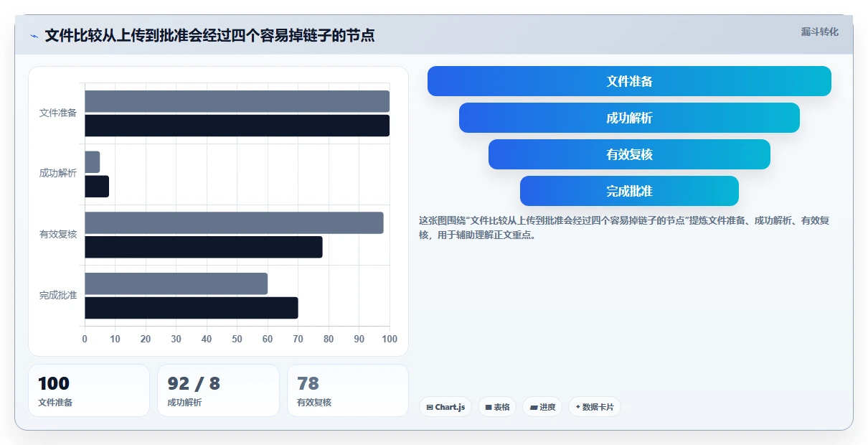Click the 100 tick on the x-axis

click(390, 339)
